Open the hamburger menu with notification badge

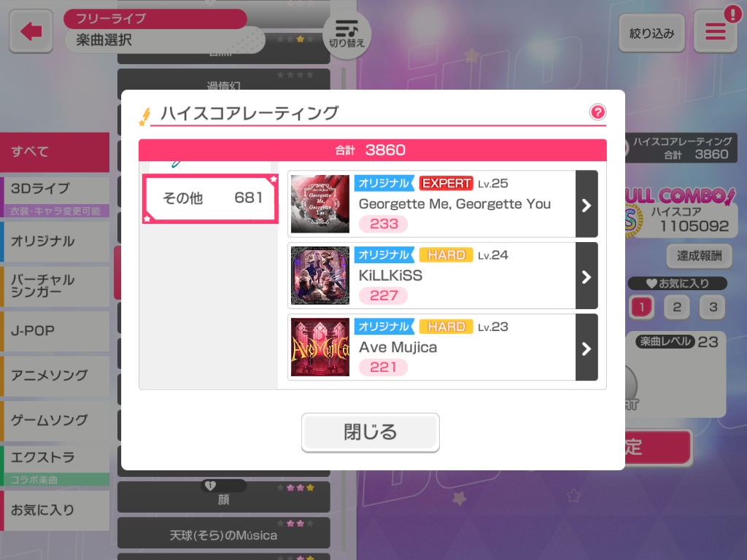(716, 32)
